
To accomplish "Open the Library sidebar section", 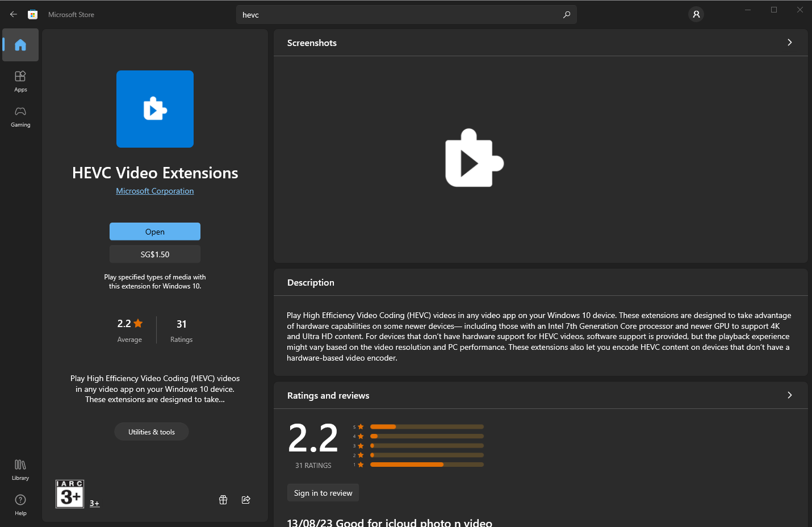I will click(x=20, y=470).
